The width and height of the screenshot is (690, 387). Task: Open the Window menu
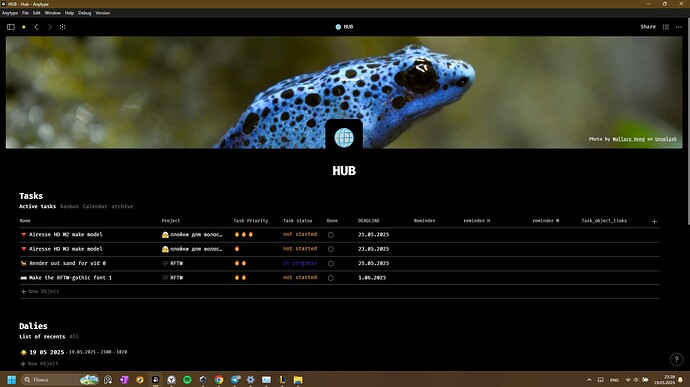[x=53, y=13]
